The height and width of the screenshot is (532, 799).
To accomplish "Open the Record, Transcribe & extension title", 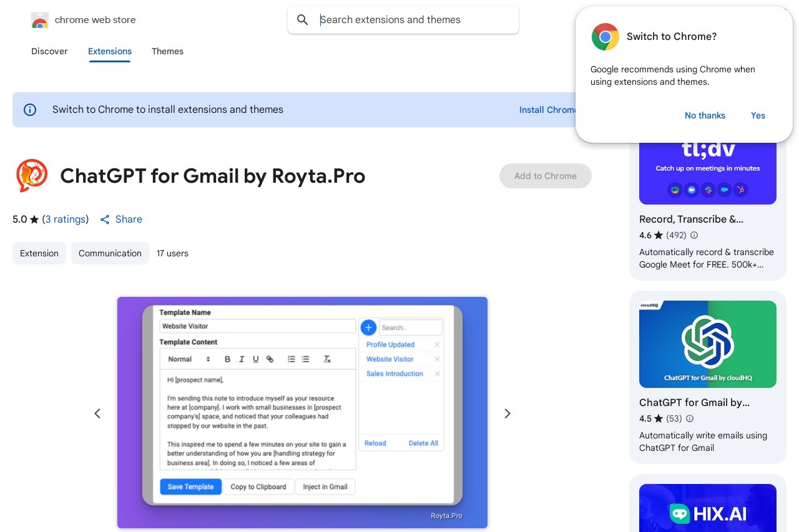I will pyautogui.click(x=691, y=220).
